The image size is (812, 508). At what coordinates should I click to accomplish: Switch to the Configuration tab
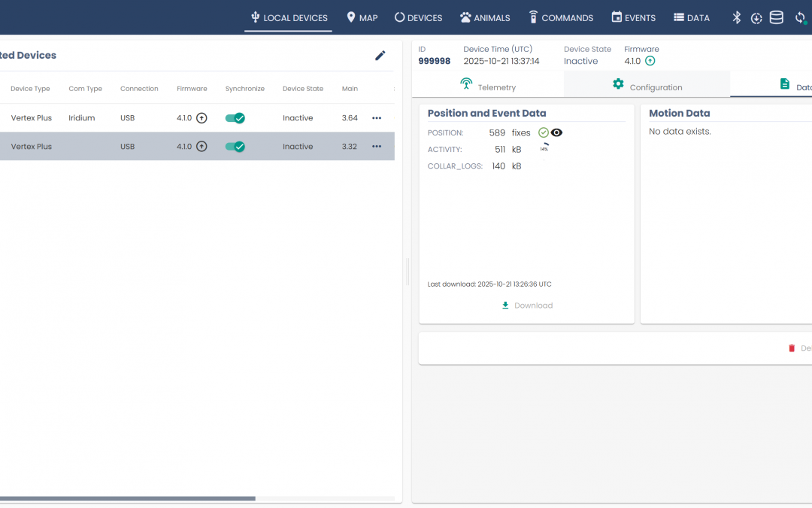coord(647,87)
